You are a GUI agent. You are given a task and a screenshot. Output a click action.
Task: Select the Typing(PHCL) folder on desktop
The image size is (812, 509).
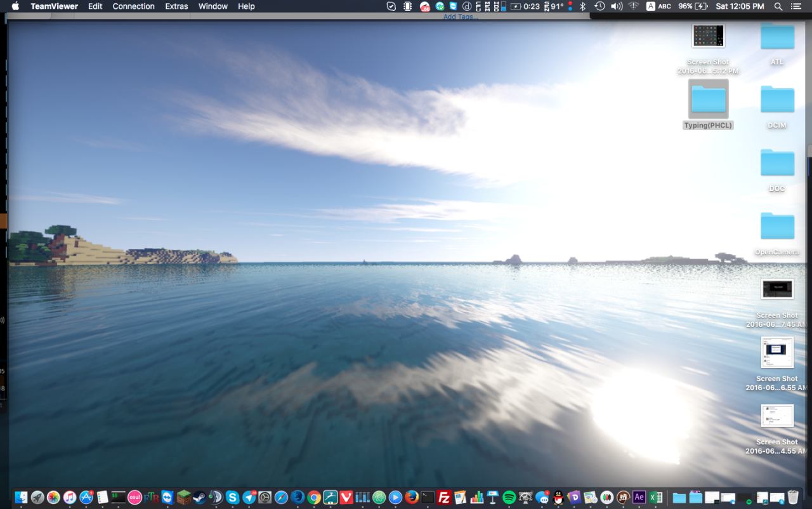[x=708, y=100]
